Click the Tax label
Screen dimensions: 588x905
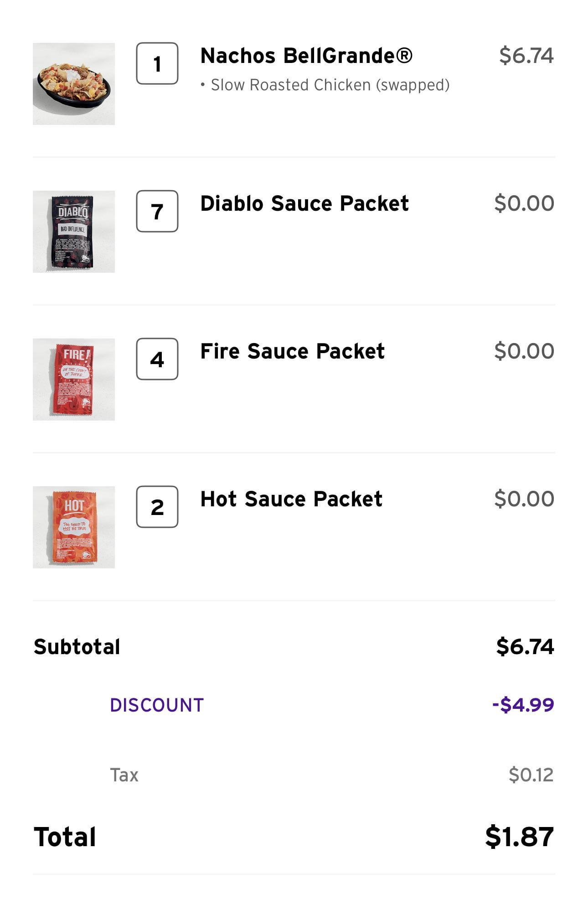coord(124,775)
